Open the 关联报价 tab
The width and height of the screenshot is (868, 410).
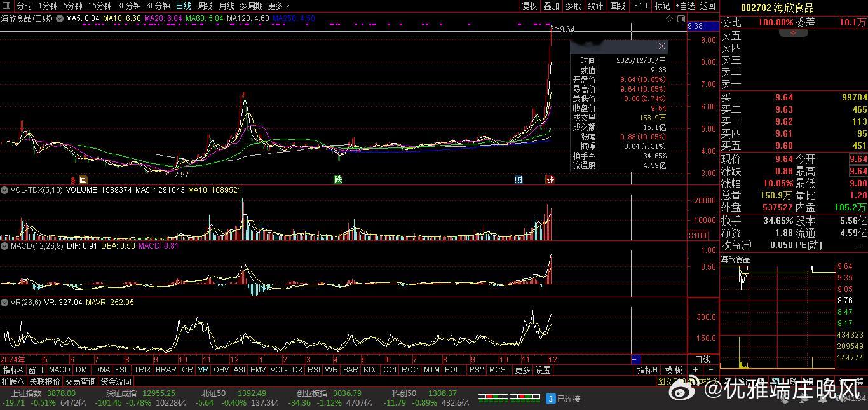(x=44, y=381)
